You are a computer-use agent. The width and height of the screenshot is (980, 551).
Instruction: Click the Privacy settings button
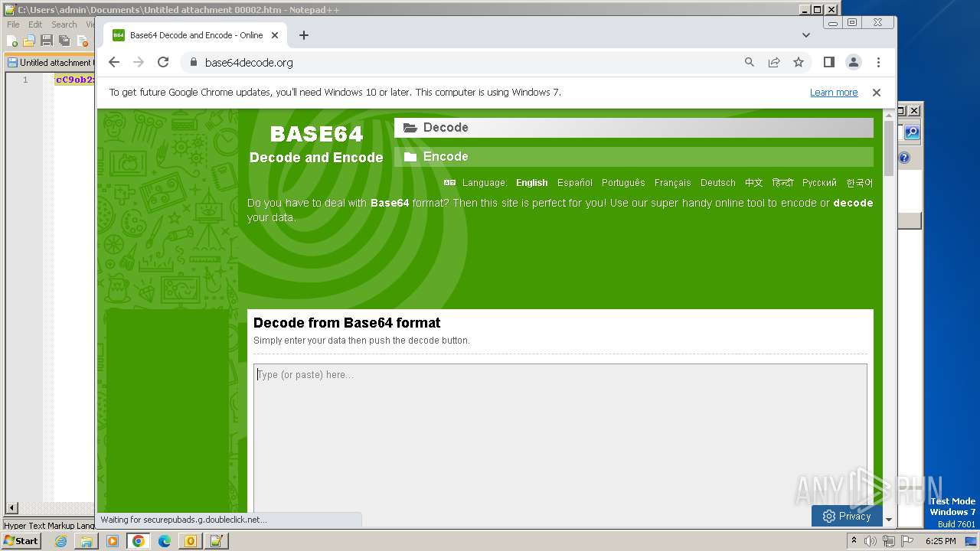[x=847, y=516]
